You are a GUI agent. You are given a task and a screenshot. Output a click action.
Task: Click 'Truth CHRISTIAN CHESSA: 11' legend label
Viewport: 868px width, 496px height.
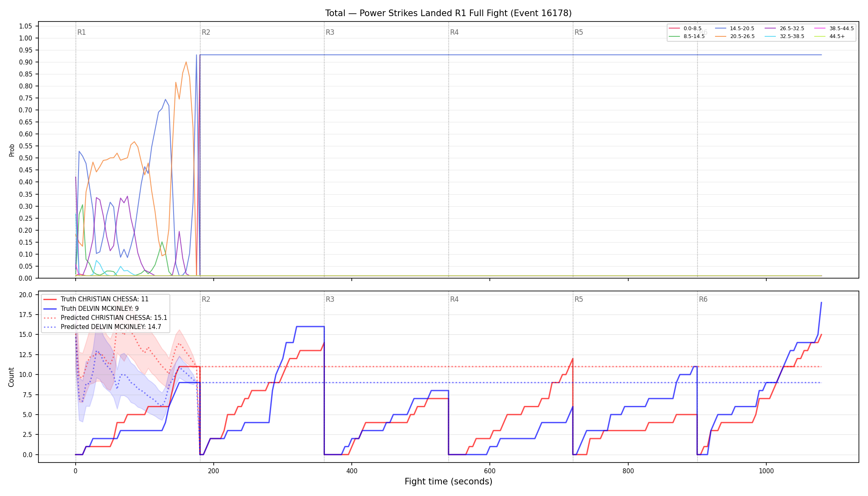pos(105,299)
